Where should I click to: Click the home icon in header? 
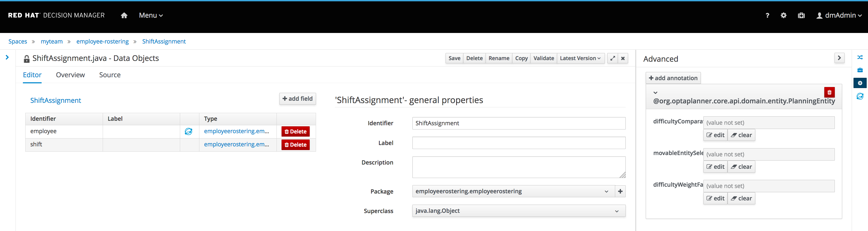click(124, 16)
